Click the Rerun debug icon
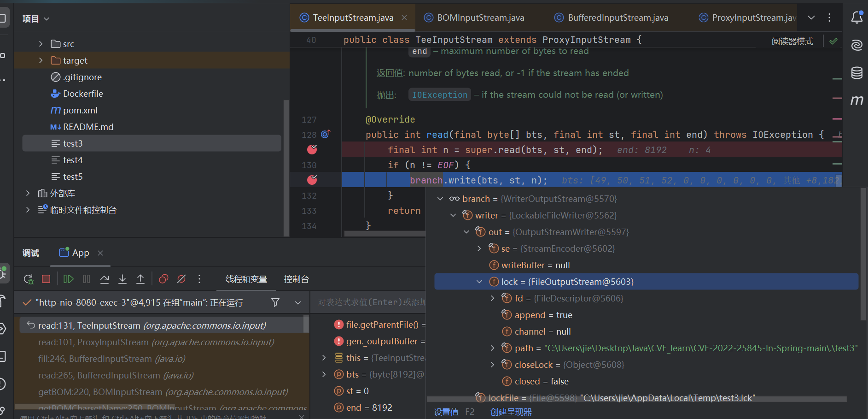868x419 pixels. (29, 279)
